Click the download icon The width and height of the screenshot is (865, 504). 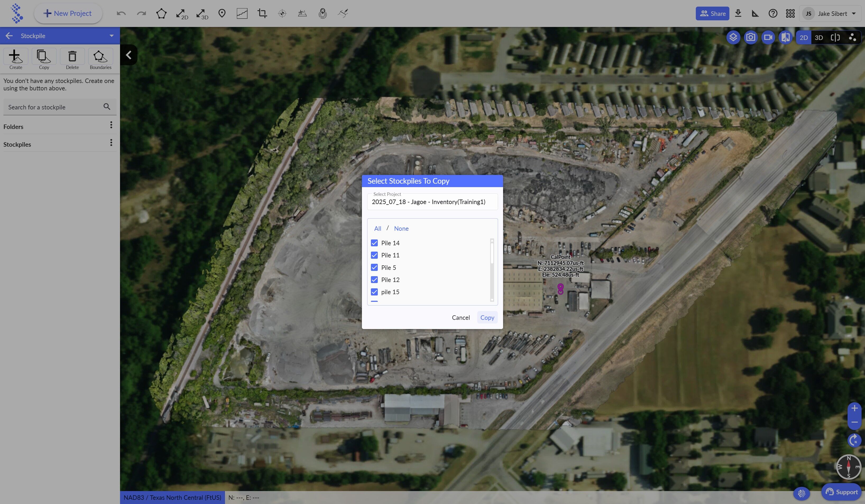[738, 13]
